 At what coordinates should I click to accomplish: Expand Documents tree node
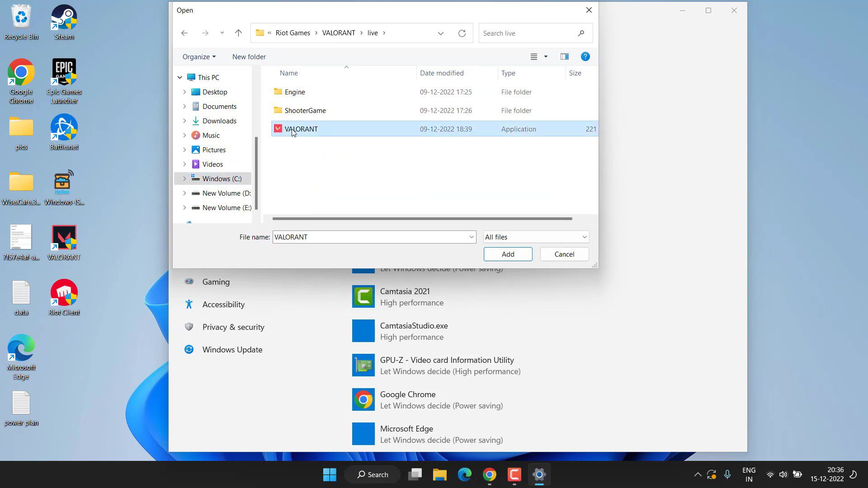click(x=184, y=107)
